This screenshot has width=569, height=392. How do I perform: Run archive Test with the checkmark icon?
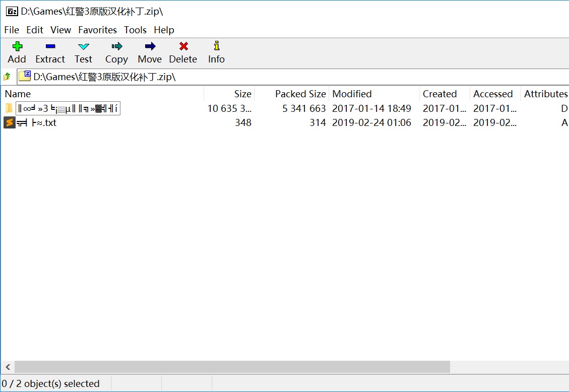(x=84, y=46)
